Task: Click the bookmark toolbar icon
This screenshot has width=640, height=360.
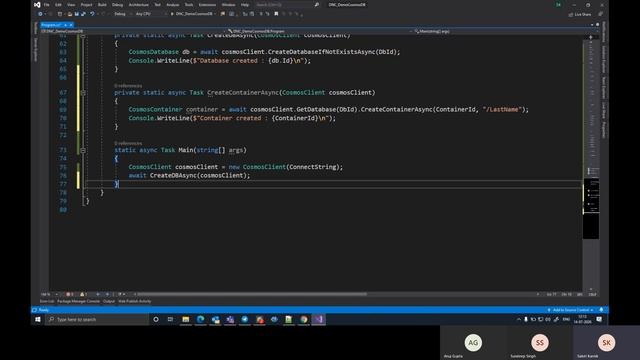Action: (x=276, y=14)
